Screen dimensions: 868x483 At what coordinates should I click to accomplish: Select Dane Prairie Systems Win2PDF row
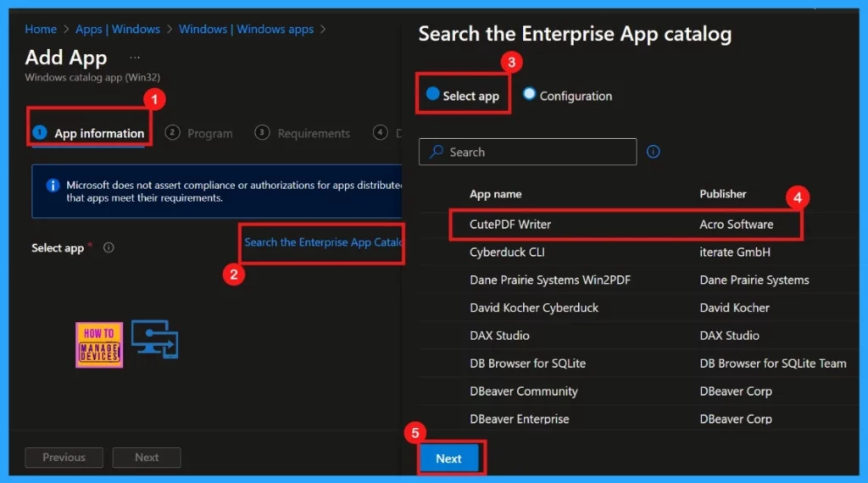[x=639, y=280]
